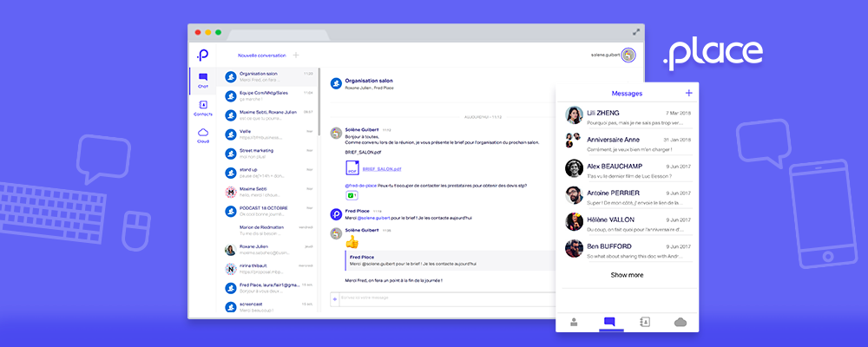Click the plus icon beside Nouvelle conversation

pyautogui.click(x=296, y=56)
